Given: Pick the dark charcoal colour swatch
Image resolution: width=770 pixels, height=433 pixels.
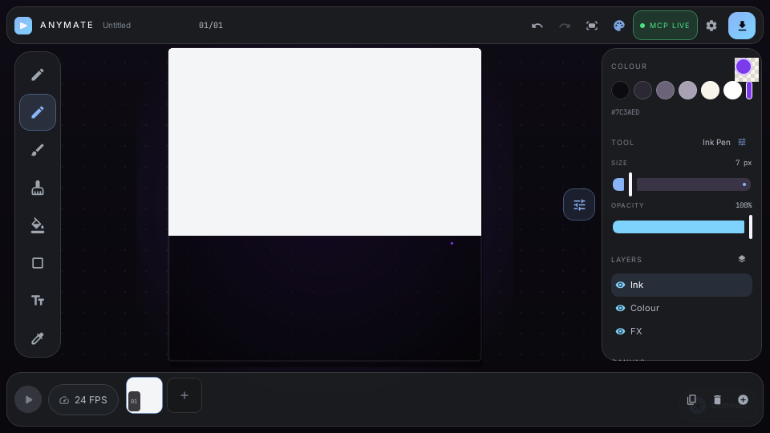Looking at the screenshot, I should point(642,90).
